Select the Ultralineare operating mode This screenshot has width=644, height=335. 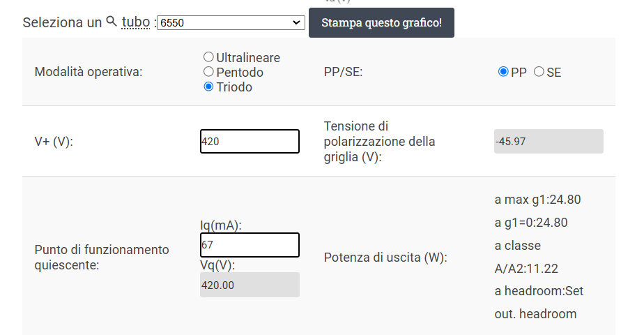point(208,57)
